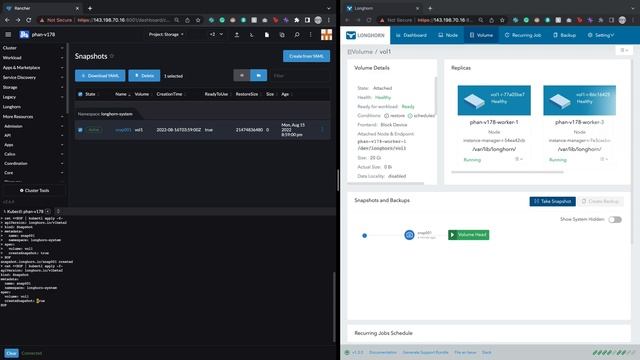640x360 pixels.
Task: Favorite the Snapshots page star icon
Action: coord(112,56)
